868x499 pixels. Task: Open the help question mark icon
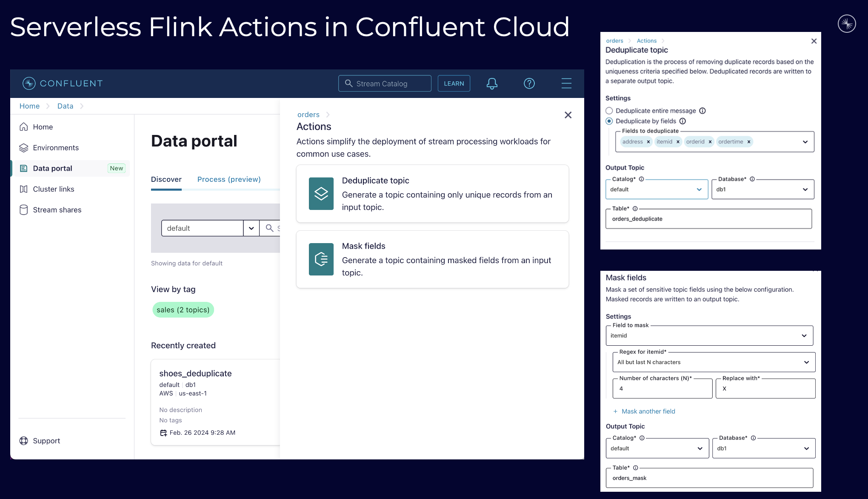point(529,83)
